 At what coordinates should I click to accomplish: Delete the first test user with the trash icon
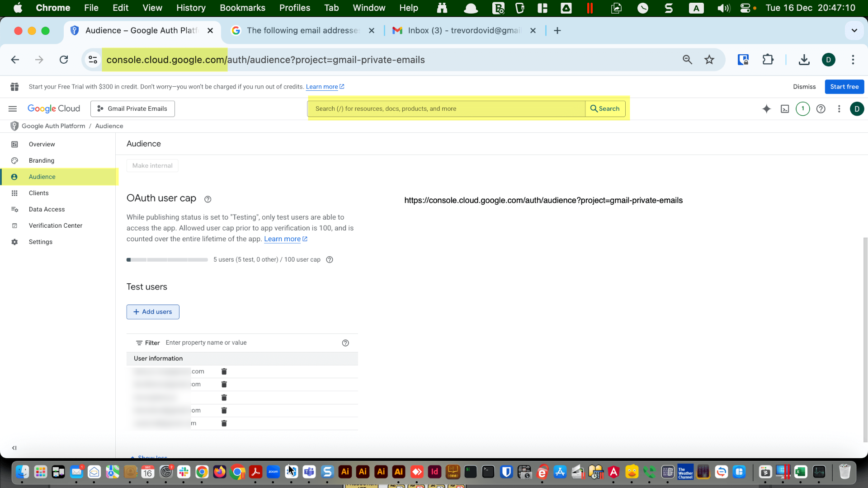[x=224, y=371]
